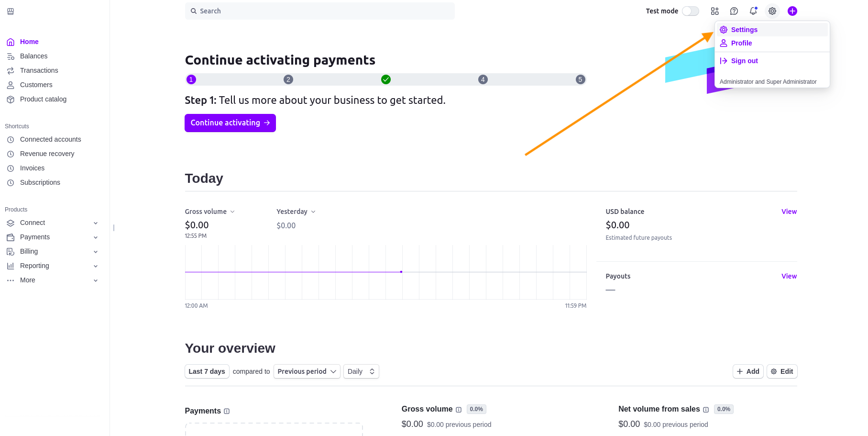Open Previous period dropdown
This screenshot has width=868, height=436.
307,371
